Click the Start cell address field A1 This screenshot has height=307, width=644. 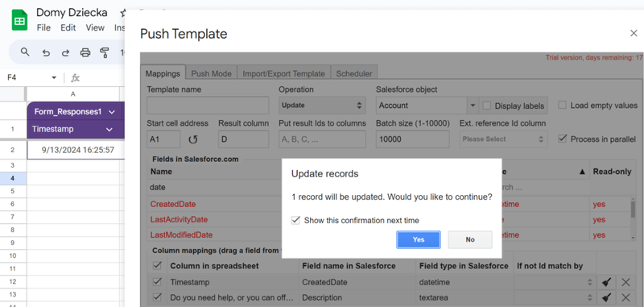(x=163, y=139)
